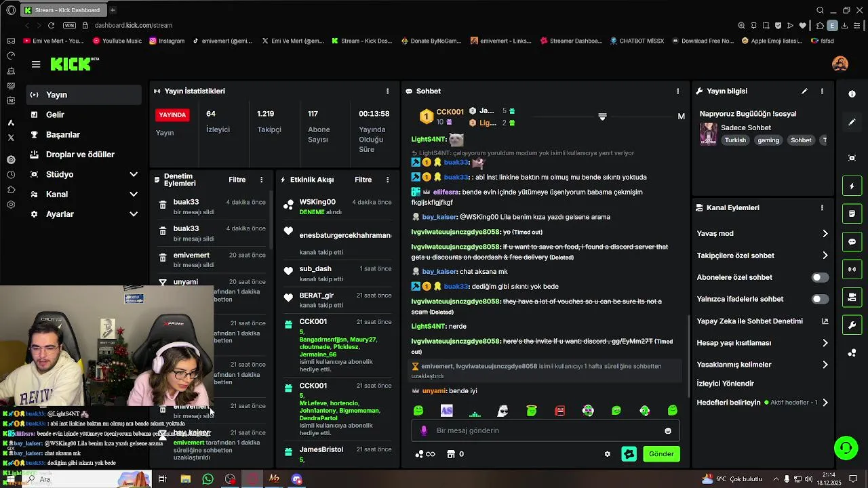Viewport: 868px width, 488px height.
Task: Click the purple microphone in the message box
Action: (x=424, y=430)
